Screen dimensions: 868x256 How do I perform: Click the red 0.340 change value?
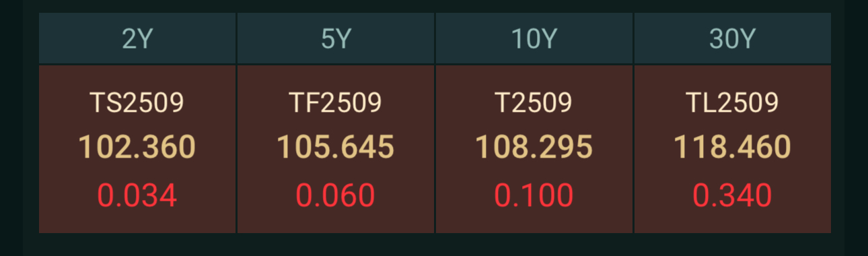coord(733,195)
